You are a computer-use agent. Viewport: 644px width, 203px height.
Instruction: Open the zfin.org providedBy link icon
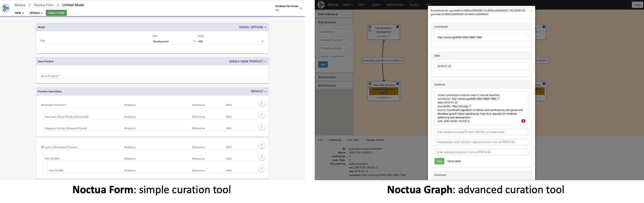pyautogui.click(x=470, y=106)
